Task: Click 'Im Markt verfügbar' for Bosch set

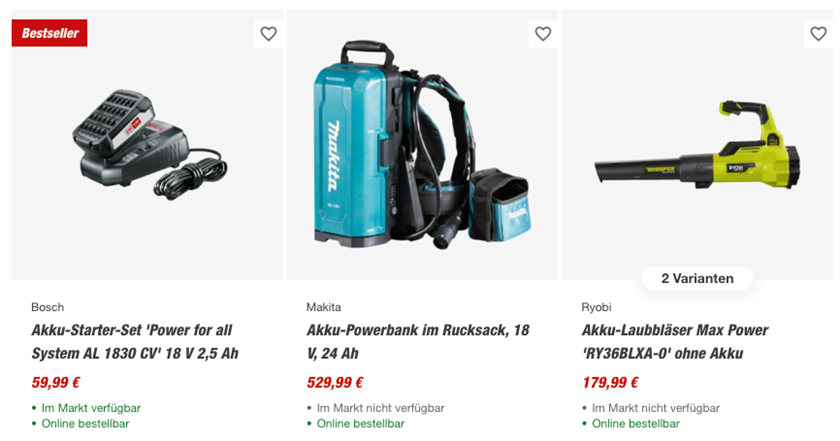Action: 91,408
